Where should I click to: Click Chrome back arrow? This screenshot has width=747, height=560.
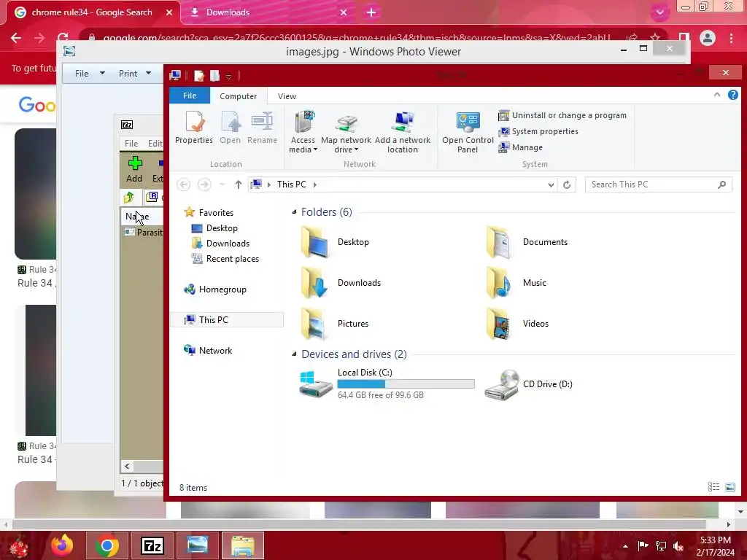pos(16,38)
